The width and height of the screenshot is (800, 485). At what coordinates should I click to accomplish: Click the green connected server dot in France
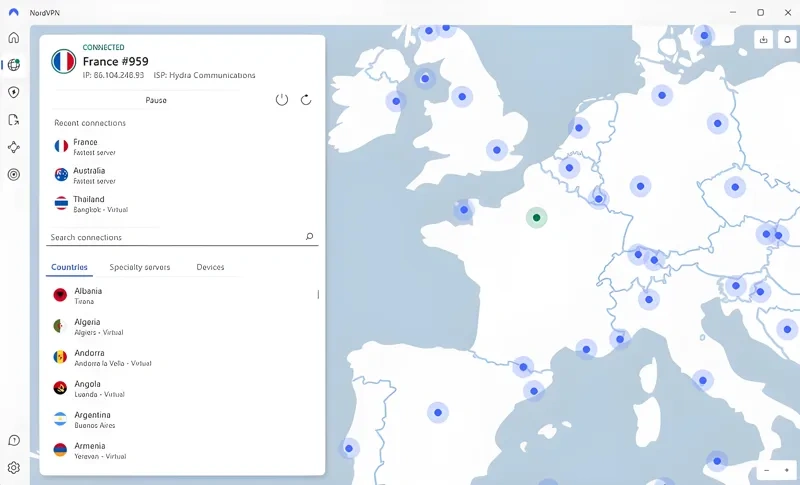point(537,217)
